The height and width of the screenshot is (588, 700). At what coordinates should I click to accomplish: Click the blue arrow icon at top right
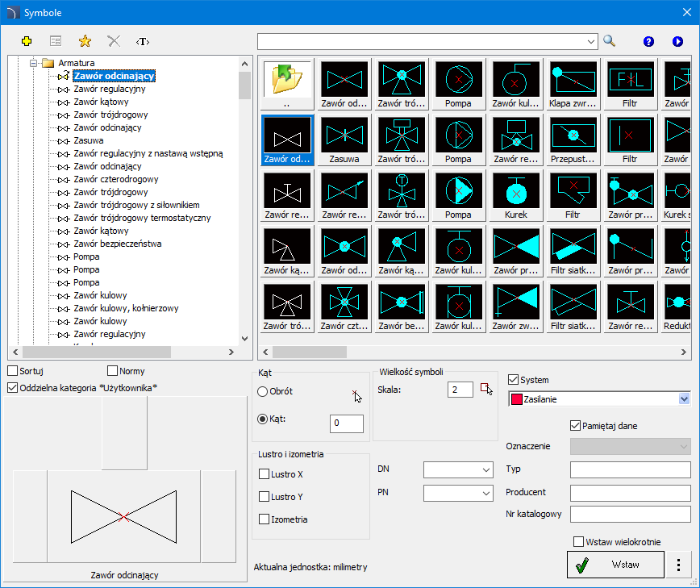click(677, 41)
